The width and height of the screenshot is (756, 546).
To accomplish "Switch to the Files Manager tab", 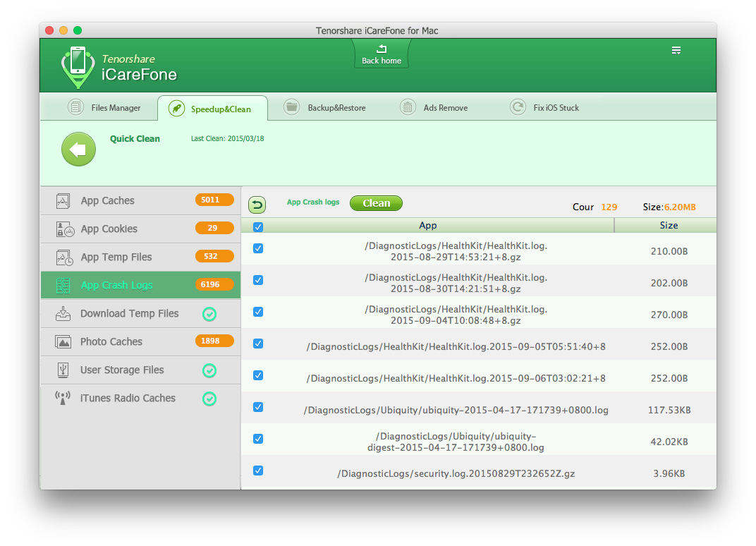I will 104,107.
